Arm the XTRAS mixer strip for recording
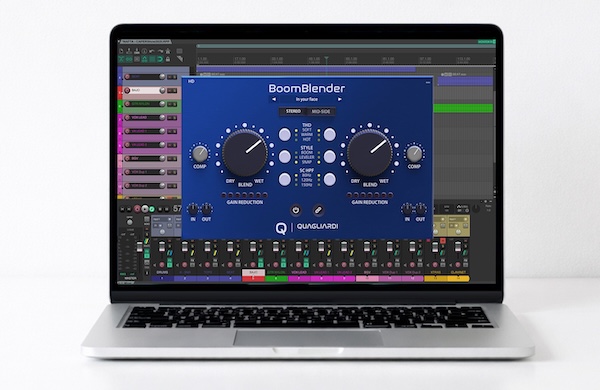This screenshot has height=390, width=600. click(x=435, y=265)
